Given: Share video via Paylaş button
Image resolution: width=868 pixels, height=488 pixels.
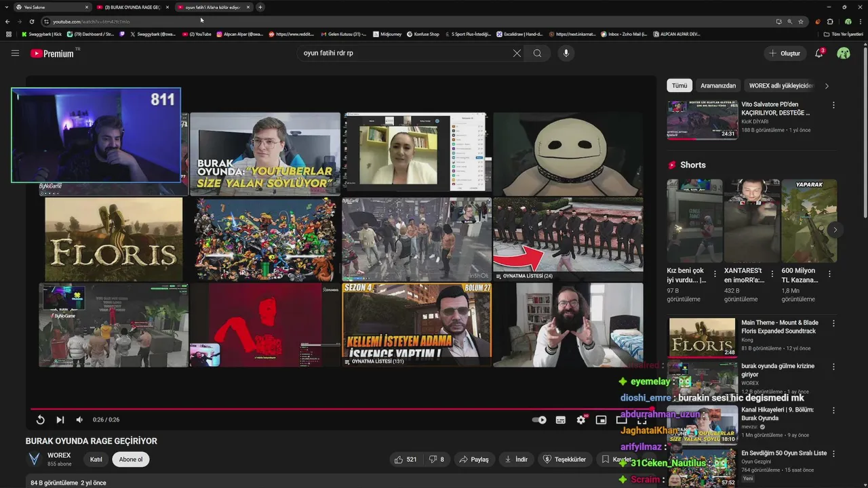Looking at the screenshot, I should pos(474,459).
